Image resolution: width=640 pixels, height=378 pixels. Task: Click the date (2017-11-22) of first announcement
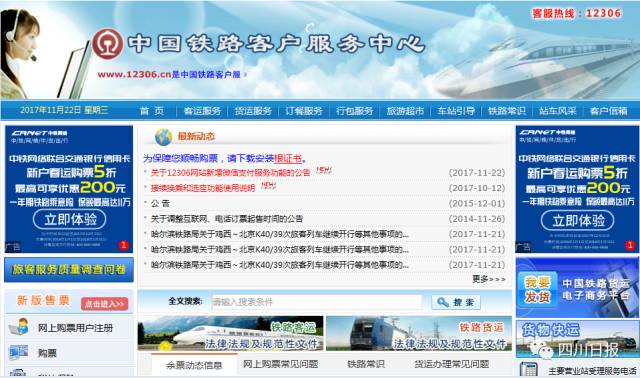tap(477, 173)
